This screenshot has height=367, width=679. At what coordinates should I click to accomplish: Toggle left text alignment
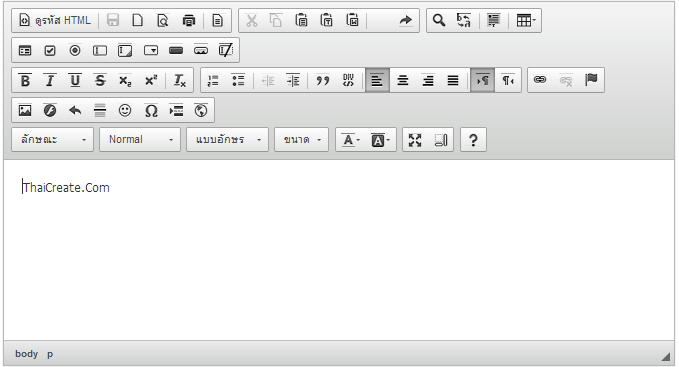[x=377, y=80]
